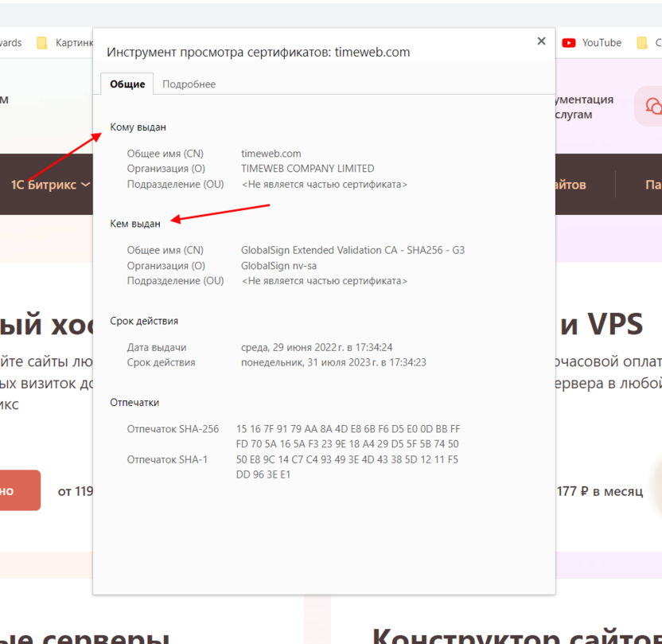Switch to the Подробнее tab

click(189, 84)
